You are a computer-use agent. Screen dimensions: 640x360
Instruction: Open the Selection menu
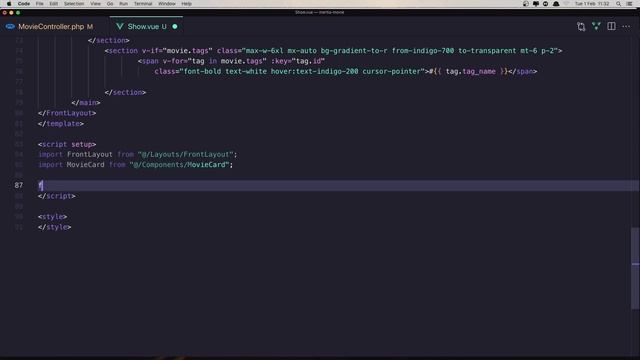tap(74, 4)
